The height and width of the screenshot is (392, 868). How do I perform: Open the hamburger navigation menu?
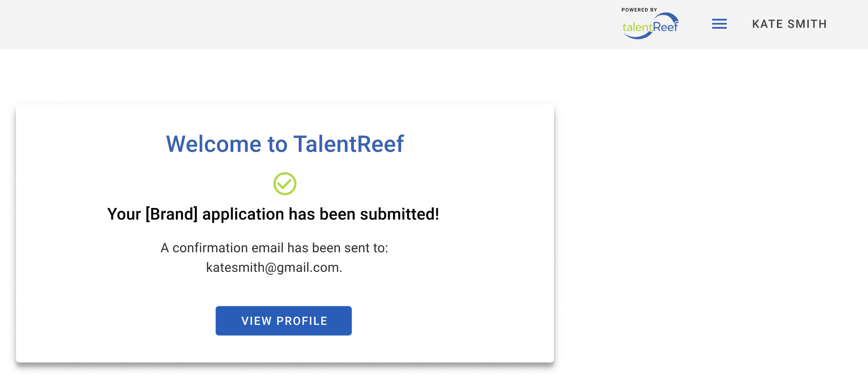[719, 24]
